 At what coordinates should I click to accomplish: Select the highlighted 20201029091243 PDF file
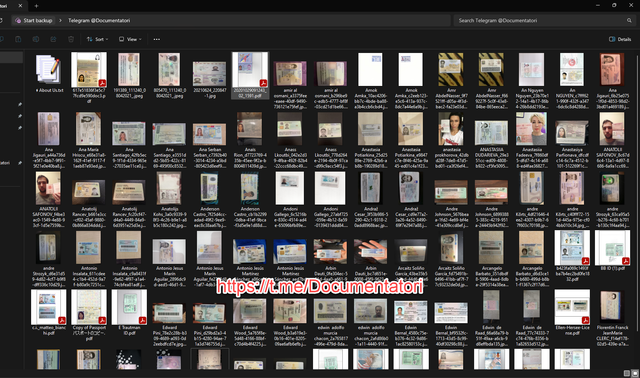250,76
